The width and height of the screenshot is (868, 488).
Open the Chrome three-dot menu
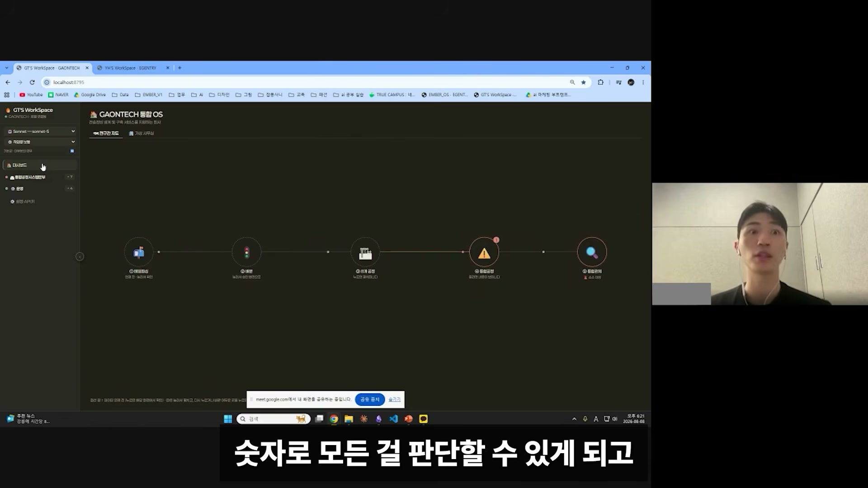643,82
